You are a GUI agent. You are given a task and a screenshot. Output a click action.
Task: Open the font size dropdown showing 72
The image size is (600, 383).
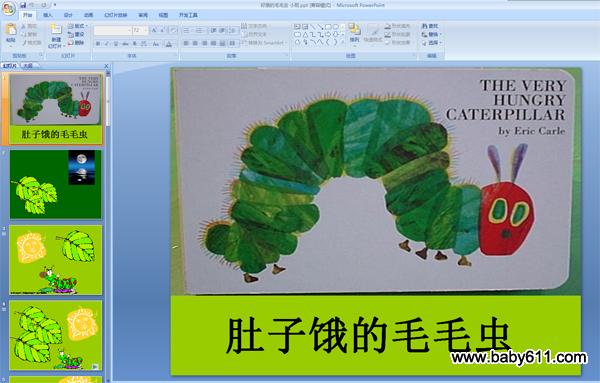point(140,30)
